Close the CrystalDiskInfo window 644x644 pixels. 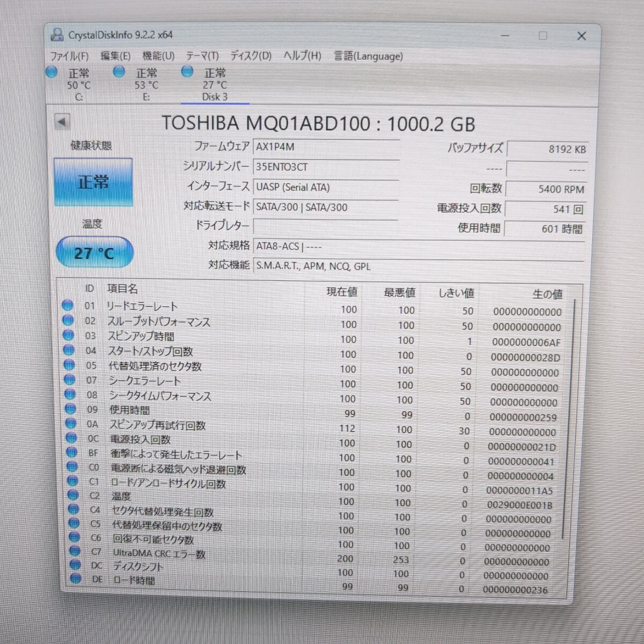(581, 36)
